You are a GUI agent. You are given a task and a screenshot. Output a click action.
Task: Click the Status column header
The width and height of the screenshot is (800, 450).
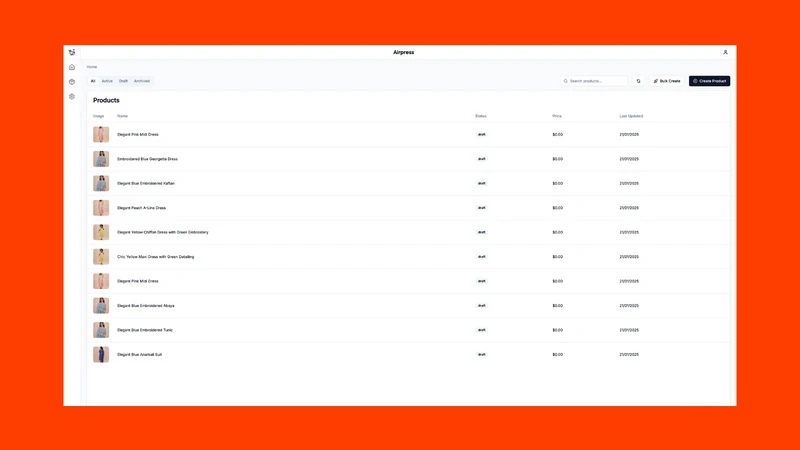pyautogui.click(x=481, y=116)
